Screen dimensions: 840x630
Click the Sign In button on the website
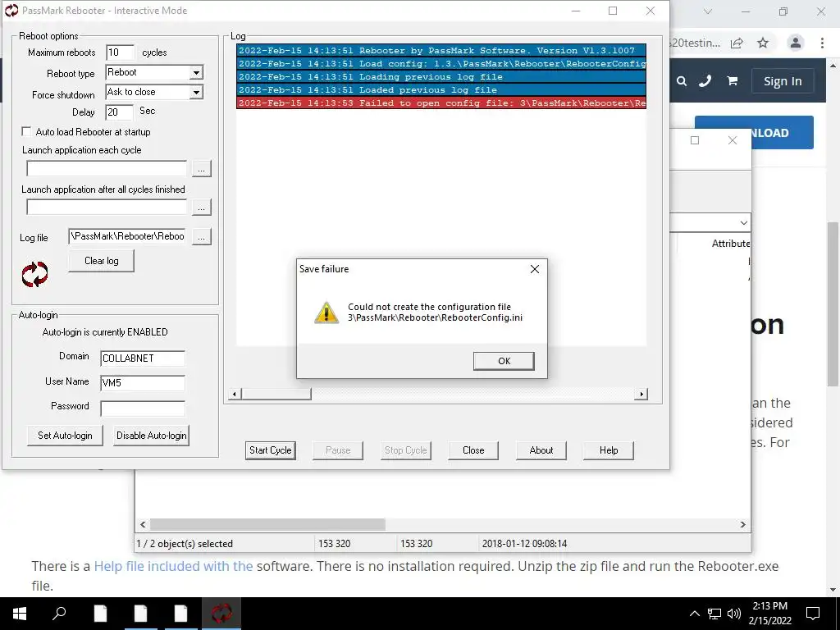(783, 81)
